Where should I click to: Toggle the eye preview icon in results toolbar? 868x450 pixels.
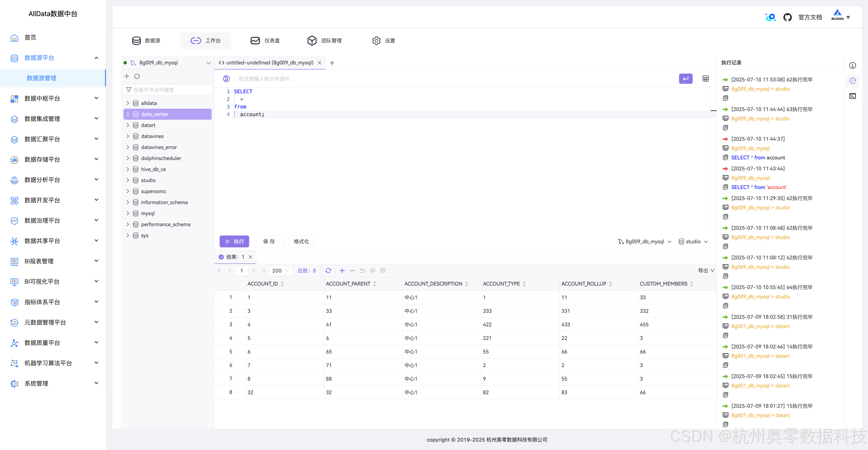pos(372,270)
